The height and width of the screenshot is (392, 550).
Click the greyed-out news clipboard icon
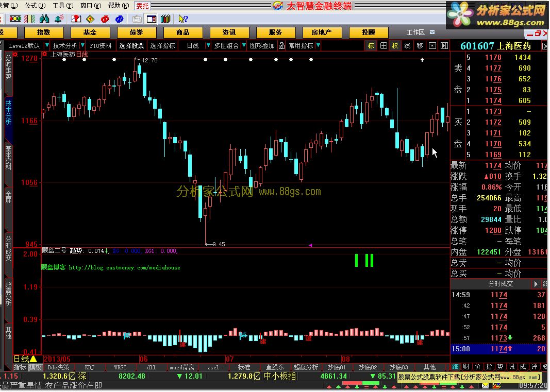(x=137, y=19)
